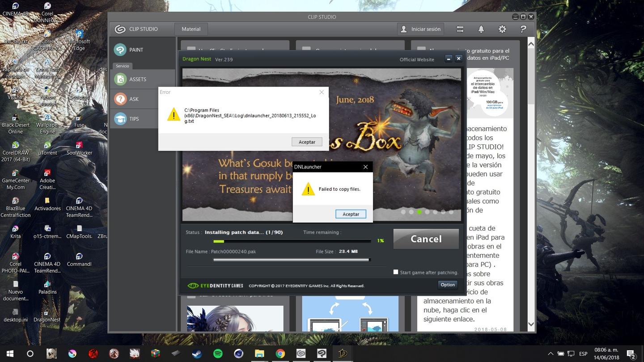Select the Microsoft Edge desktop icon

[79, 40]
